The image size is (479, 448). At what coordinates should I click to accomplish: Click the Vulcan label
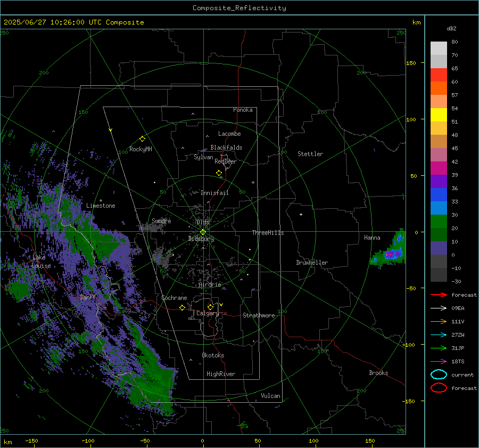(271, 396)
